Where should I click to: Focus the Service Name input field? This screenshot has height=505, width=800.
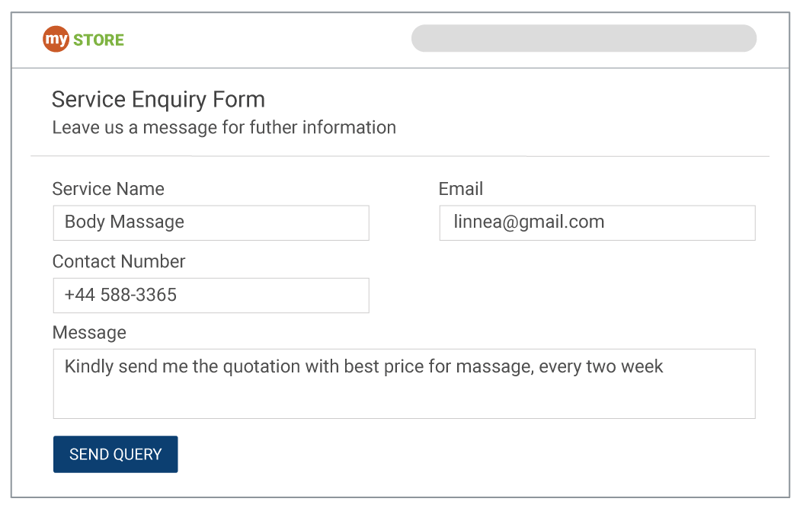click(x=210, y=223)
